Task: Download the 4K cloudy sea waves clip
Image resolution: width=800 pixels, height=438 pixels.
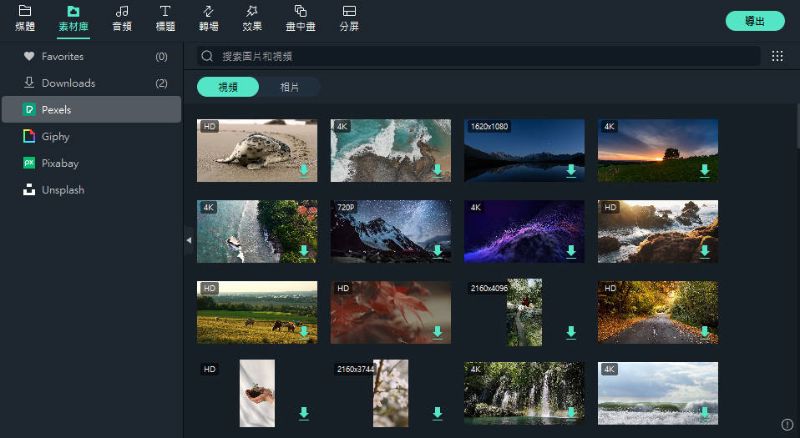Action: pos(705,413)
